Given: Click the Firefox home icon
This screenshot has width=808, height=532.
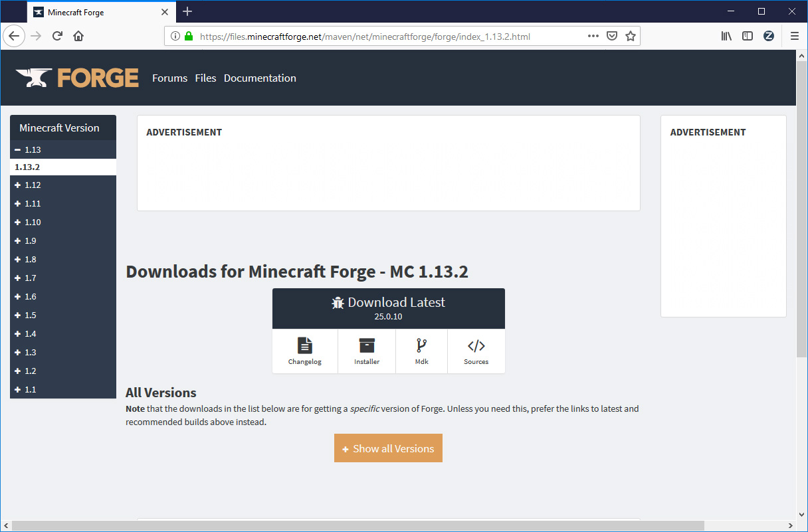Looking at the screenshot, I should click(78, 36).
